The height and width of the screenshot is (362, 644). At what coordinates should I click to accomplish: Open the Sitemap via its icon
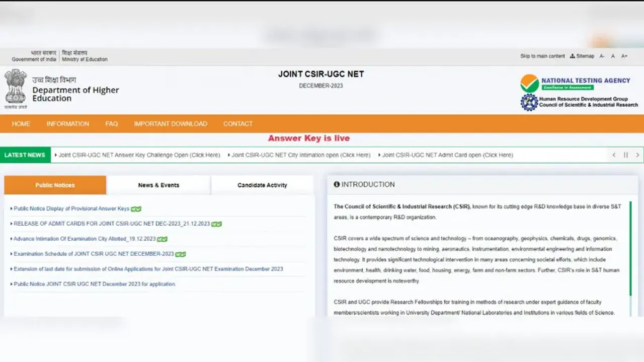[x=574, y=56]
